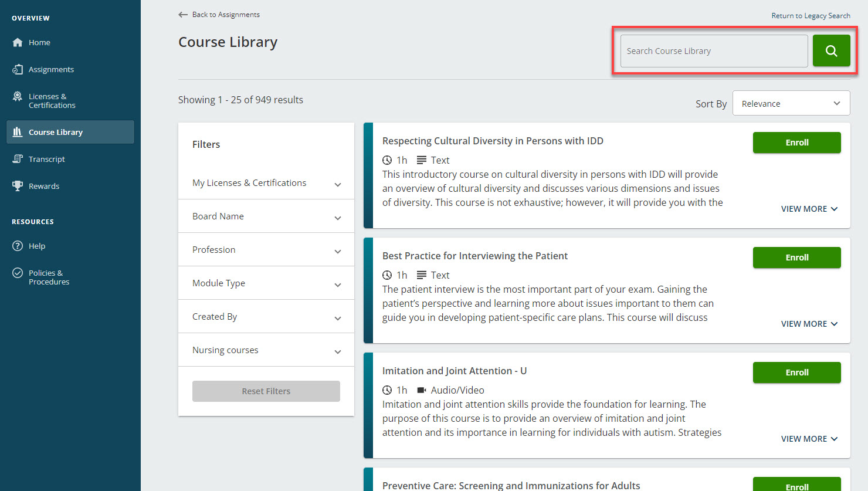The image size is (868, 491).
Task: Click the Rewards trophy icon
Action: pyautogui.click(x=18, y=186)
